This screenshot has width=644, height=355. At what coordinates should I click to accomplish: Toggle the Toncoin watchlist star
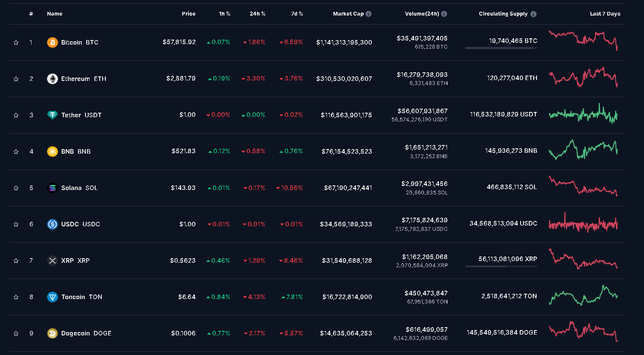16,297
